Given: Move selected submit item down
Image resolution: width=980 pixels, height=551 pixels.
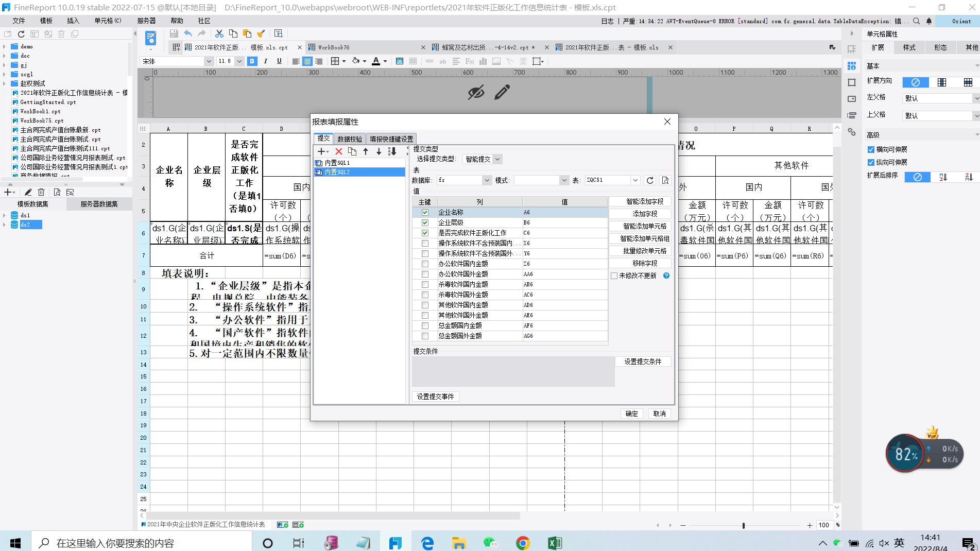Looking at the screenshot, I should coord(379,151).
